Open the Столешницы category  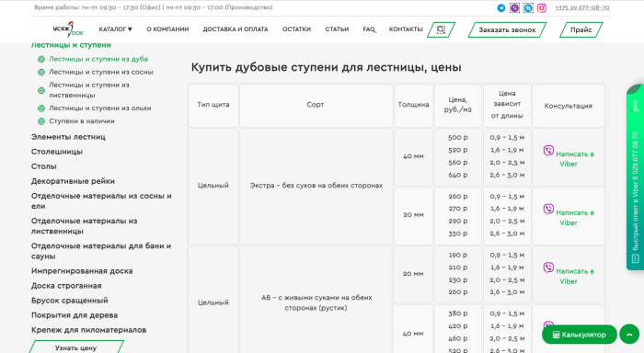57,152
